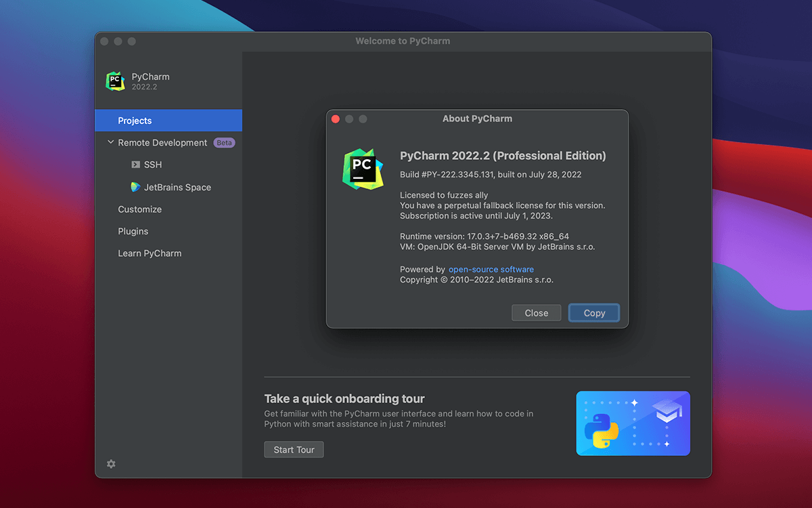The image size is (812, 508).
Task: Follow the open-source software link
Action: [491, 270]
